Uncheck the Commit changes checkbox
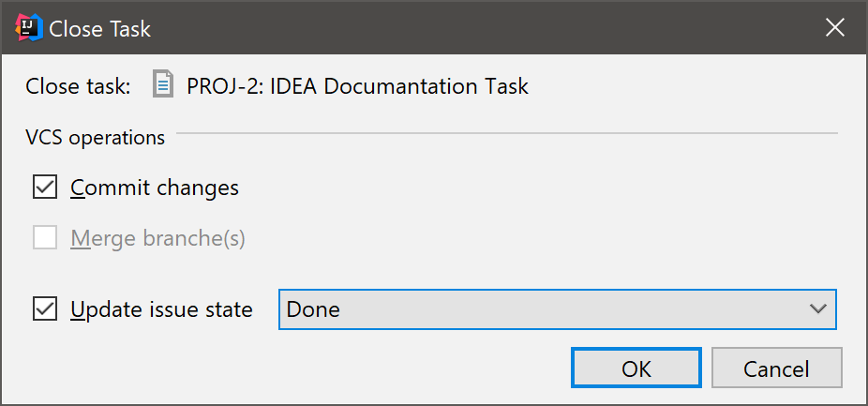Viewport: 868px width, 406px height. 45,188
